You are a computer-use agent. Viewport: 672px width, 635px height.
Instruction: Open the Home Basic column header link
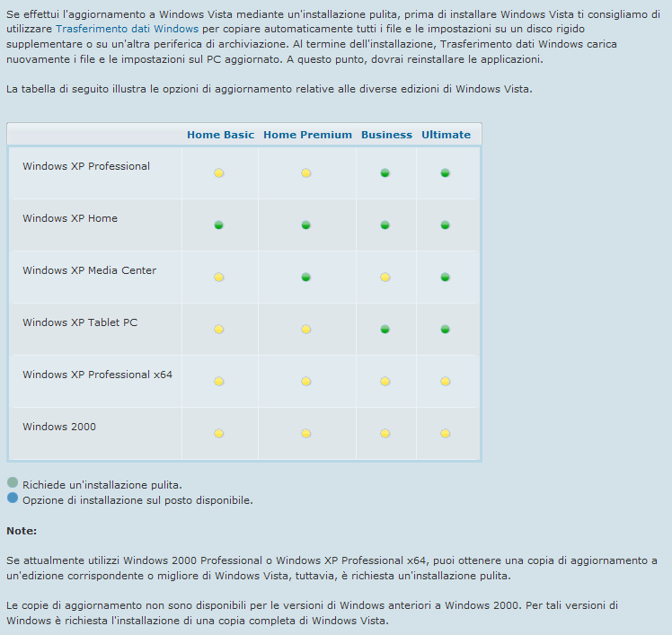click(220, 135)
